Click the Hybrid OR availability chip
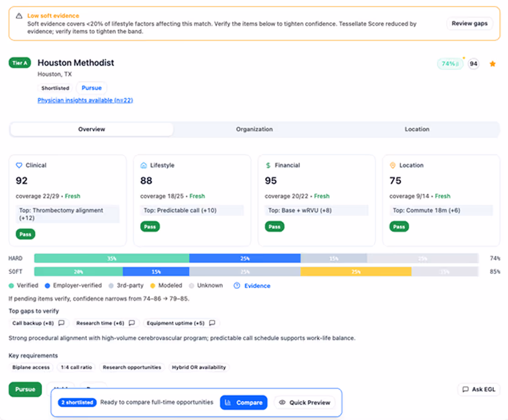The image size is (508, 420). tap(199, 367)
